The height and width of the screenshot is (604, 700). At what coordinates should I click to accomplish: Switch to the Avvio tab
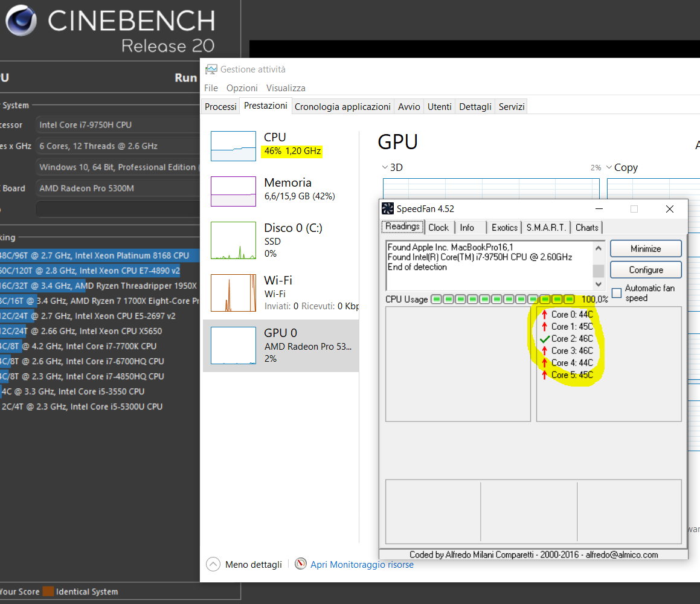(409, 107)
